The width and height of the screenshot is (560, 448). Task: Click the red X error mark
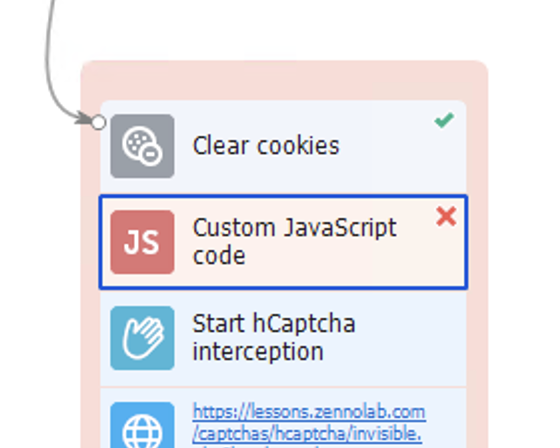(x=446, y=216)
